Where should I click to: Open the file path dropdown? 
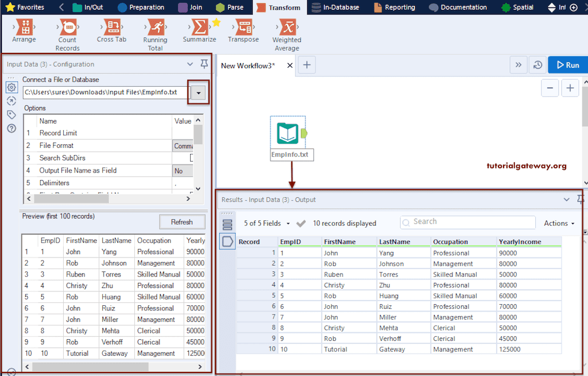coord(198,92)
